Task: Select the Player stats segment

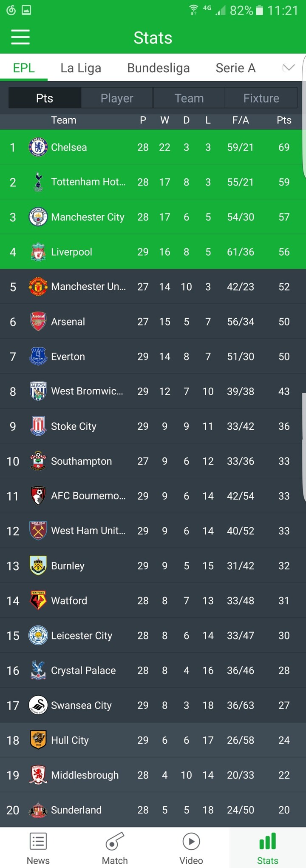Action: (x=117, y=98)
